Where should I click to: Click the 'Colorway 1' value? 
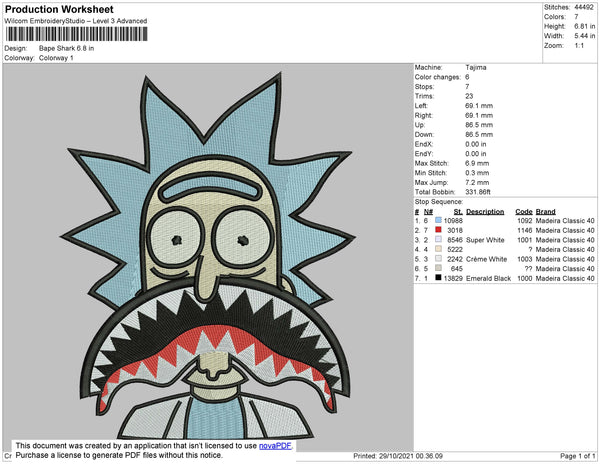pos(56,58)
